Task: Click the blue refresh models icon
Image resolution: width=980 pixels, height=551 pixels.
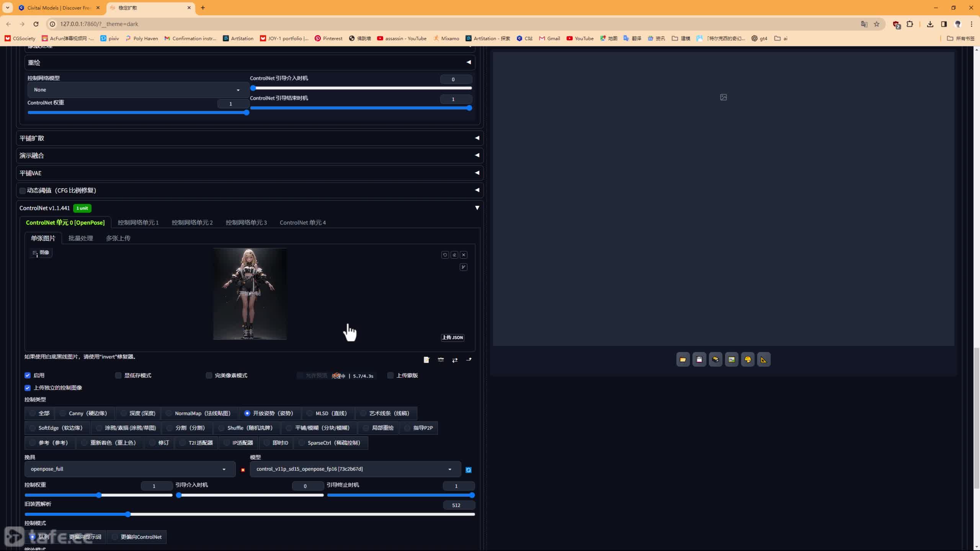Action: pyautogui.click(x=469, y=470)
